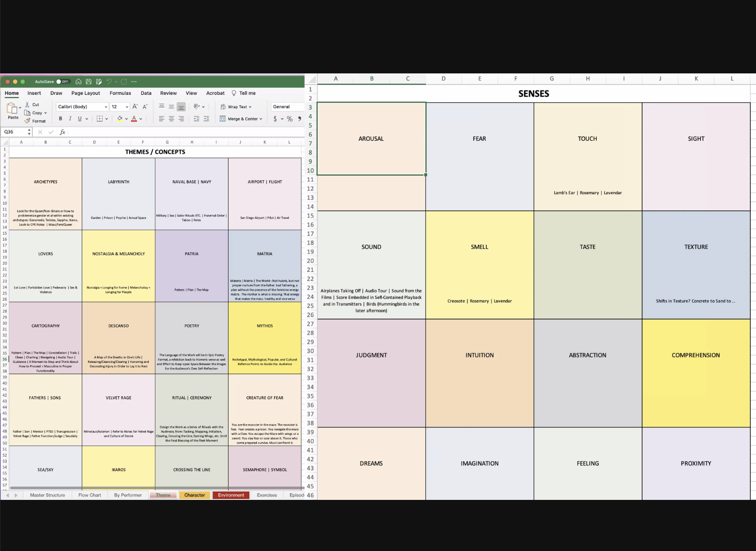Viewport: 756px width, 551px height.
Task: Click the Home icon in title bar
Action: (x=78, y=82)
